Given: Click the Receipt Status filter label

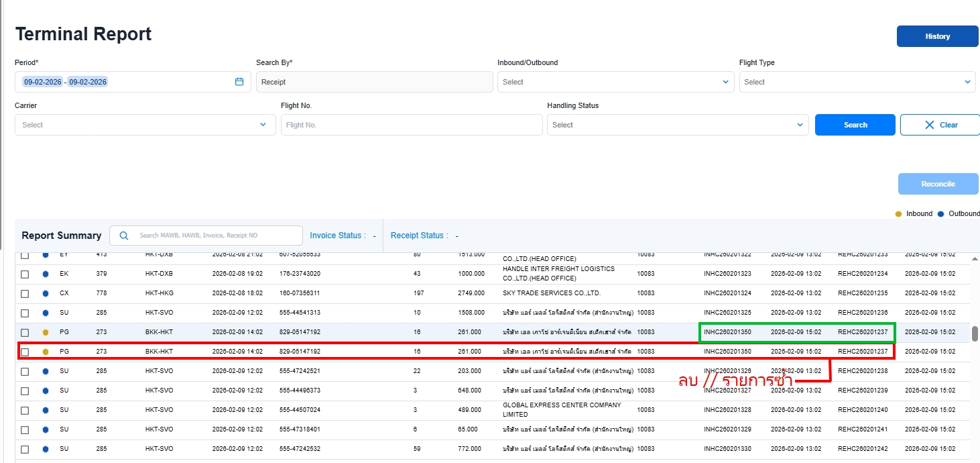Looking at the screenshot, I should 417,236.
